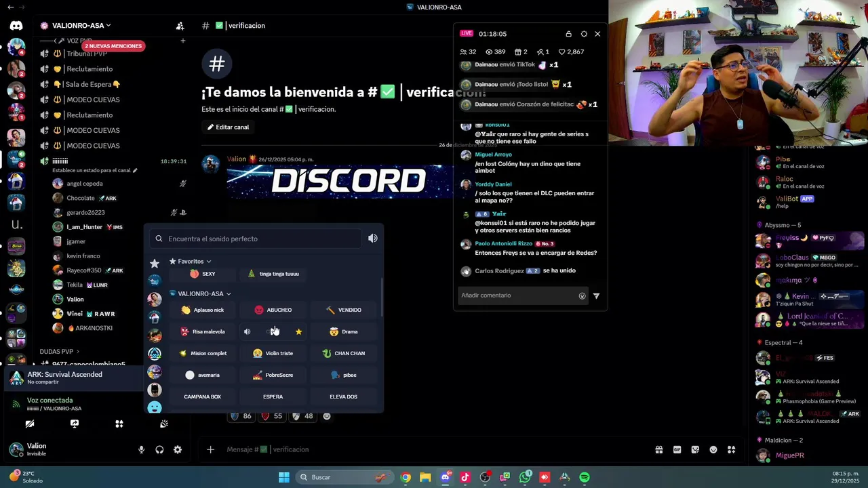This screenshot has width=868, height=488.
Task: Open apps icon in message bar
Action: [732, 449]
